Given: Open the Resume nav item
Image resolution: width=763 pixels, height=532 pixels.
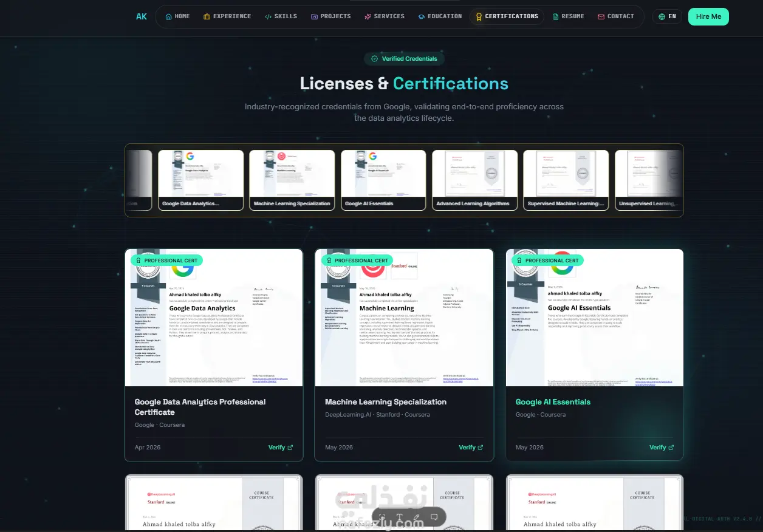Looking at the screenshot, I should click(x=569, y=16).
